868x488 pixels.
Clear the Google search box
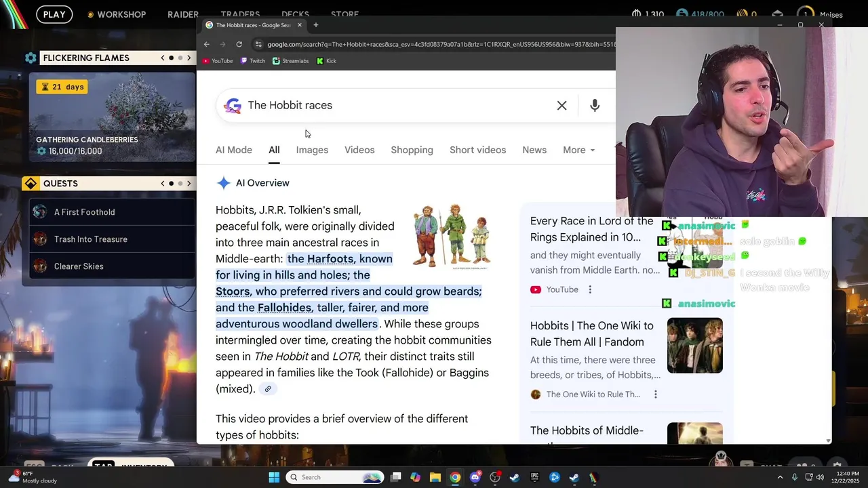[561, 105]
